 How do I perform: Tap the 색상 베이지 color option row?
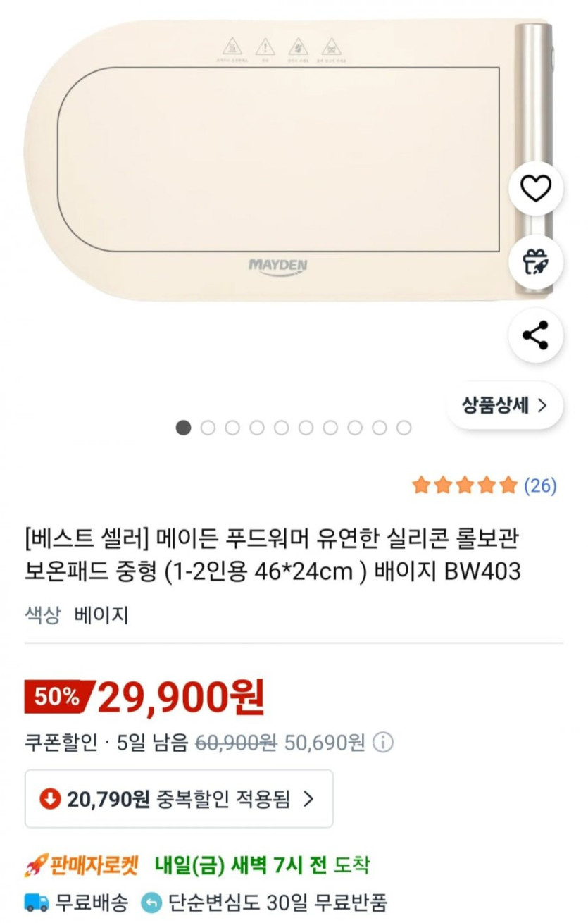click(77, 615)
